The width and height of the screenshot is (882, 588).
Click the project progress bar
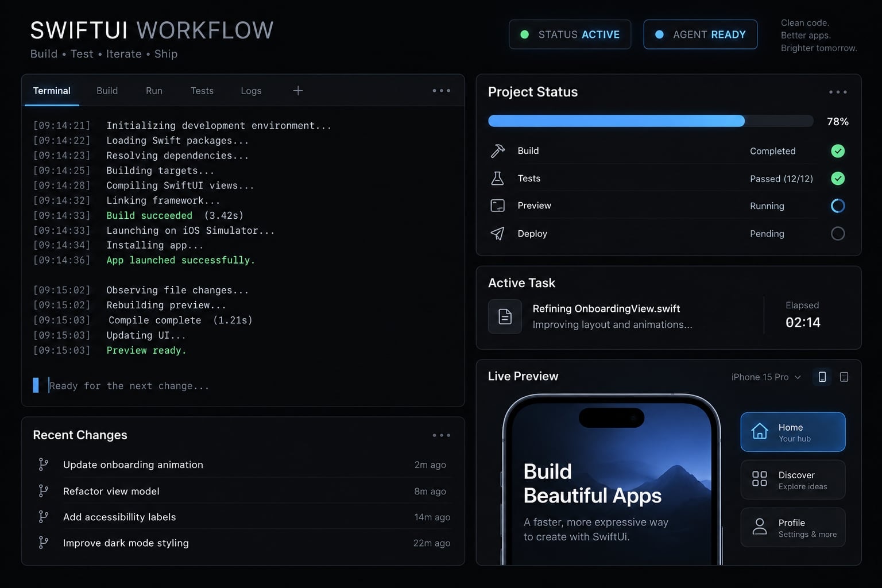coord(651,121)
